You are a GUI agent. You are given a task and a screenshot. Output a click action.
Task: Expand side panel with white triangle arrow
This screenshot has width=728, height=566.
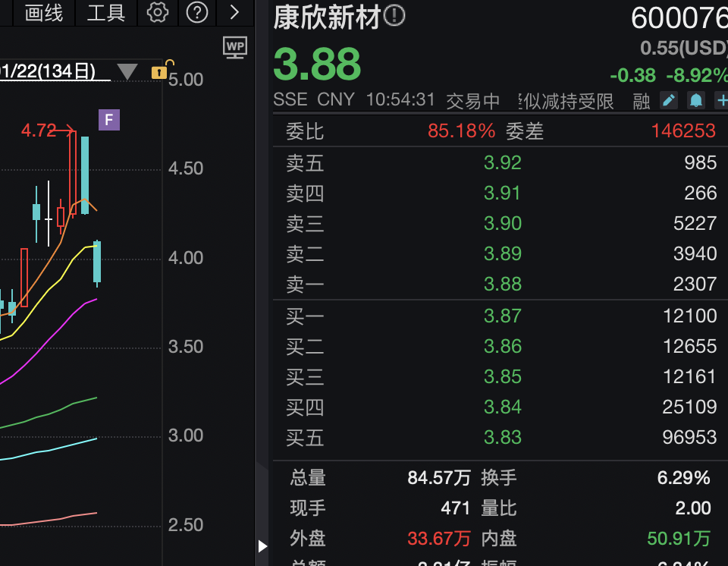262,546
